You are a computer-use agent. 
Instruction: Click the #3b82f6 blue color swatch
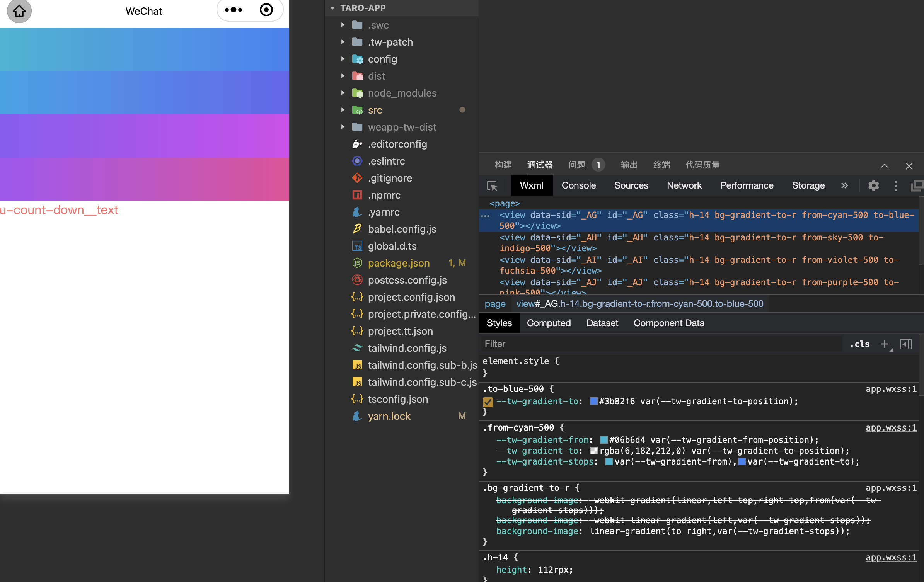coord(593,401)
